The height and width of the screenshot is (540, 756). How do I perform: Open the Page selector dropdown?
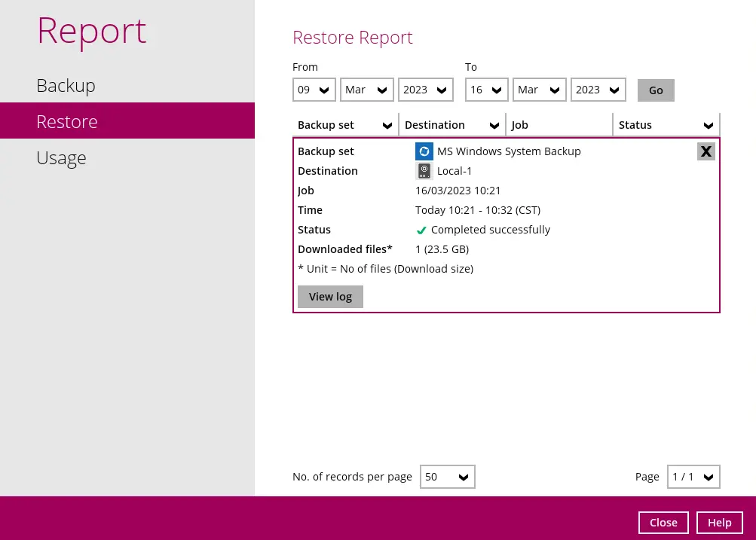[x=693, y=477]
